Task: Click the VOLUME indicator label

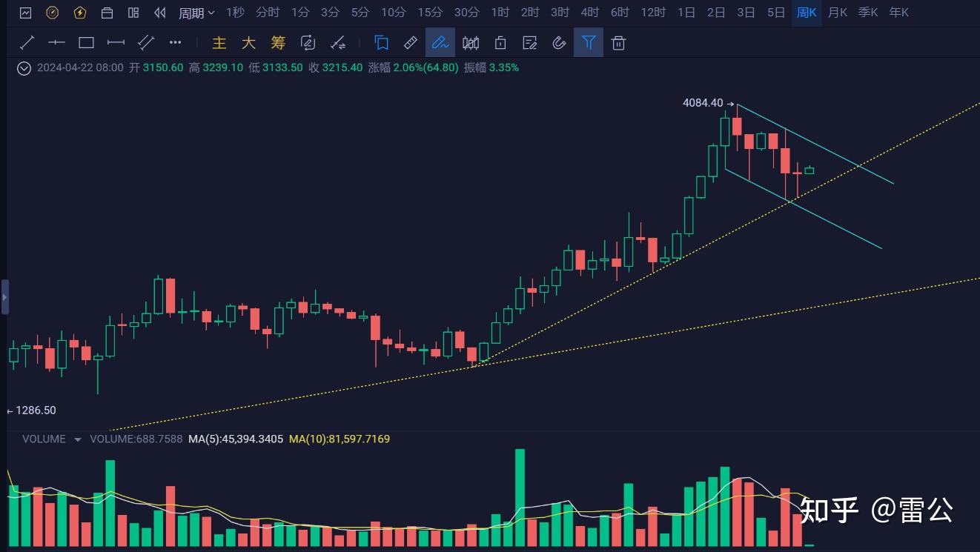Action: pyautogui.click(x=44, y=439)
